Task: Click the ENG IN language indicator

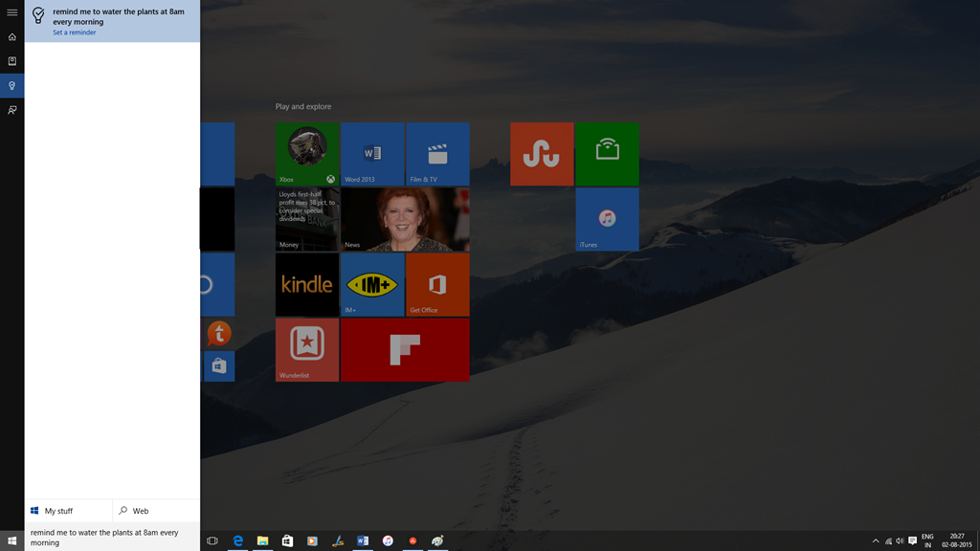Action: tap(927, 541)
